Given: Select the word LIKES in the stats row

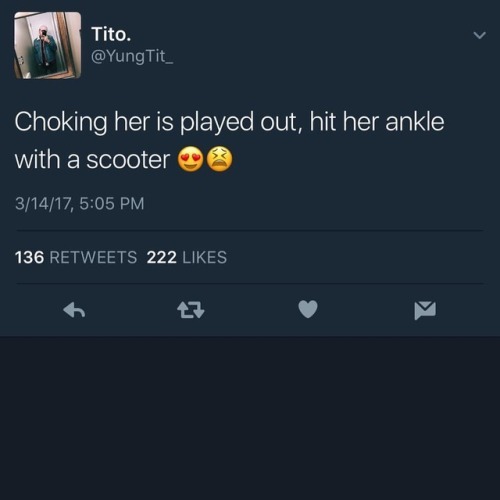Looking at the screenshot, I should (x=205, y=257).
